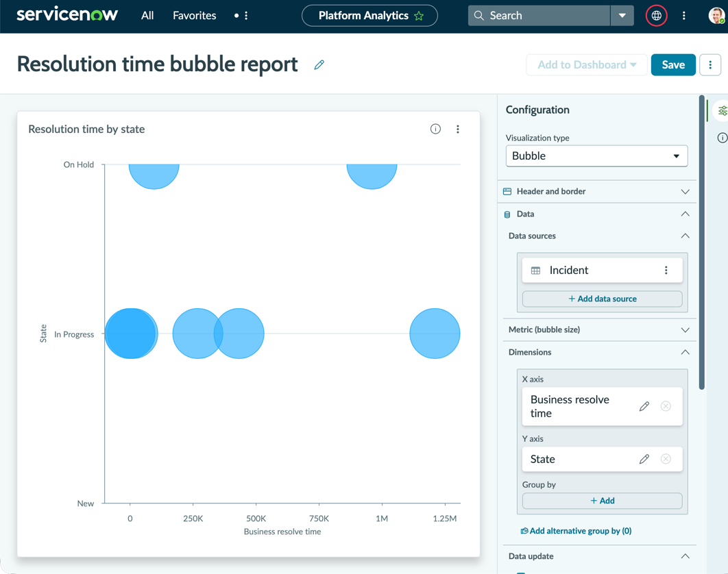Image resolution: width=728 pixels, height=574 pixels.
Task: Click the 'Business resolve time' axis label under chart
Action: 282,532
